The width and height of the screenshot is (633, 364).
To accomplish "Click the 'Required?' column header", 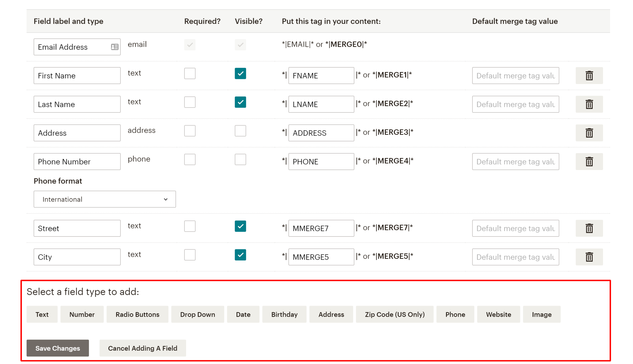I will pyautogui.click(x=202, y=21).
